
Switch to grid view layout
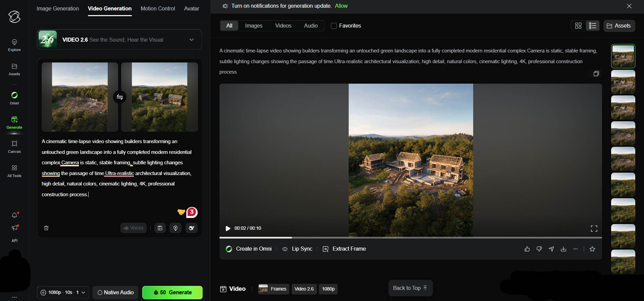click(x=578, y=26)
